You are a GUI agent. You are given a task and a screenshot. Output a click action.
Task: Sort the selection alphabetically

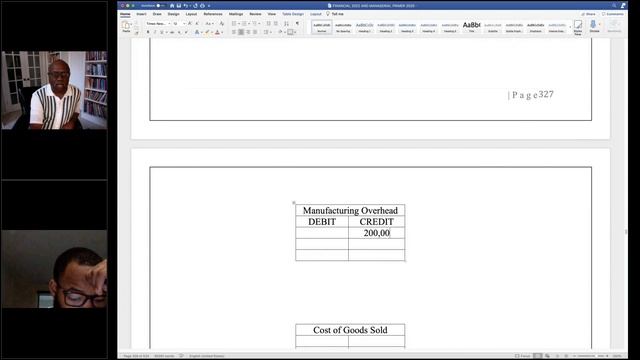point(286,23)
